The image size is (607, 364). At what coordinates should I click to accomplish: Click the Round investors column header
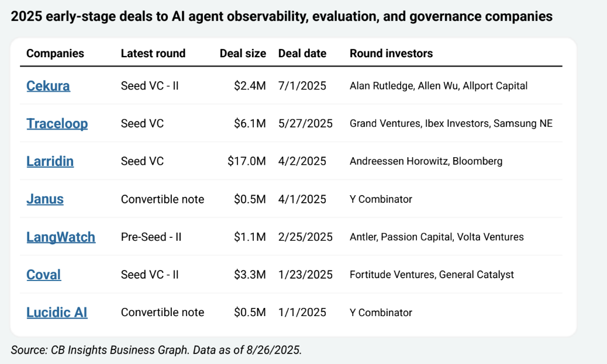pos(391,53)
